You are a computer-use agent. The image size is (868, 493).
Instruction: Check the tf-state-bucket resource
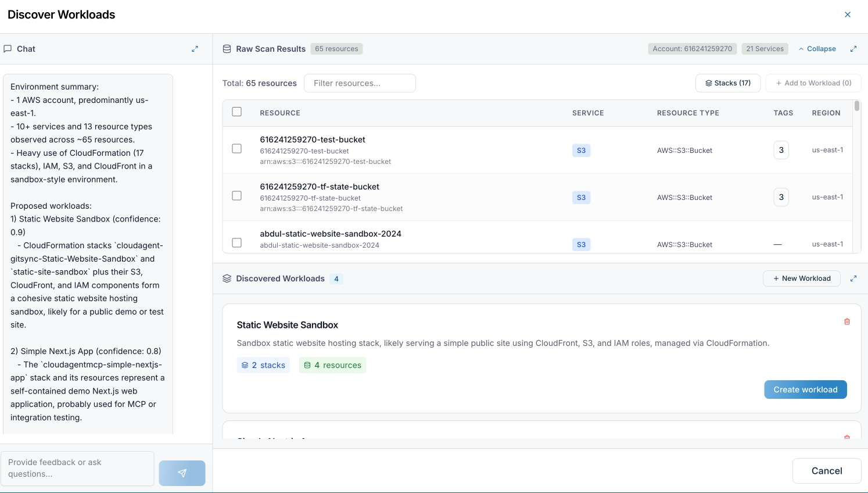(236, 196)
